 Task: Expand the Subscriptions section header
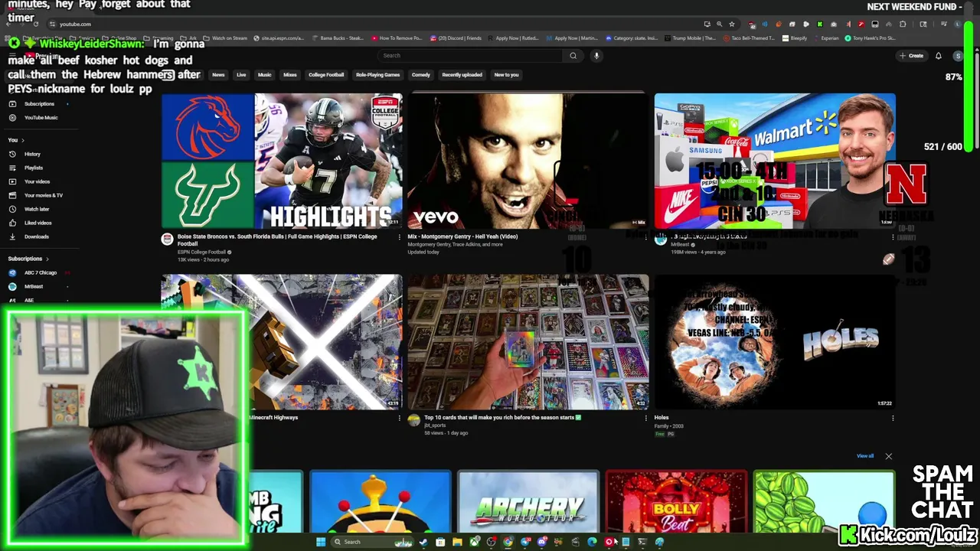[28, 259]
